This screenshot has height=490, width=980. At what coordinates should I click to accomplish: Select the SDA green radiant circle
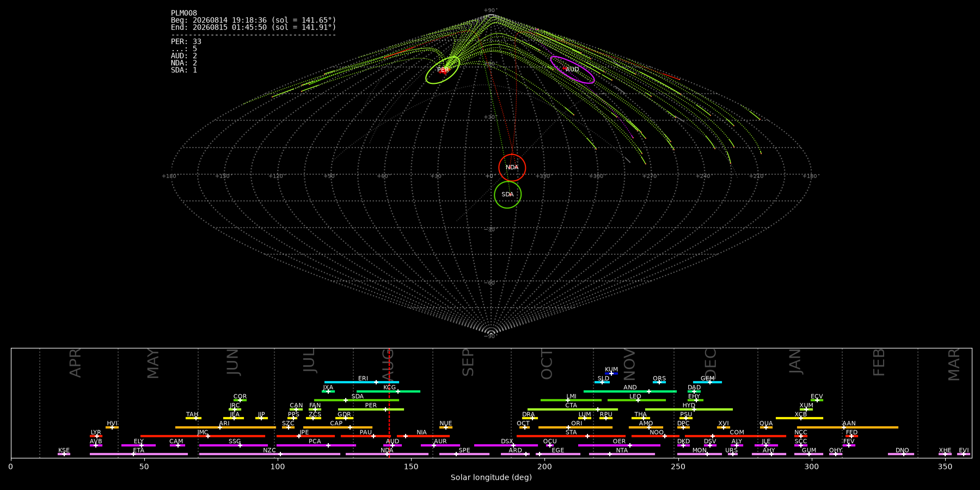[x=507, y=194]
